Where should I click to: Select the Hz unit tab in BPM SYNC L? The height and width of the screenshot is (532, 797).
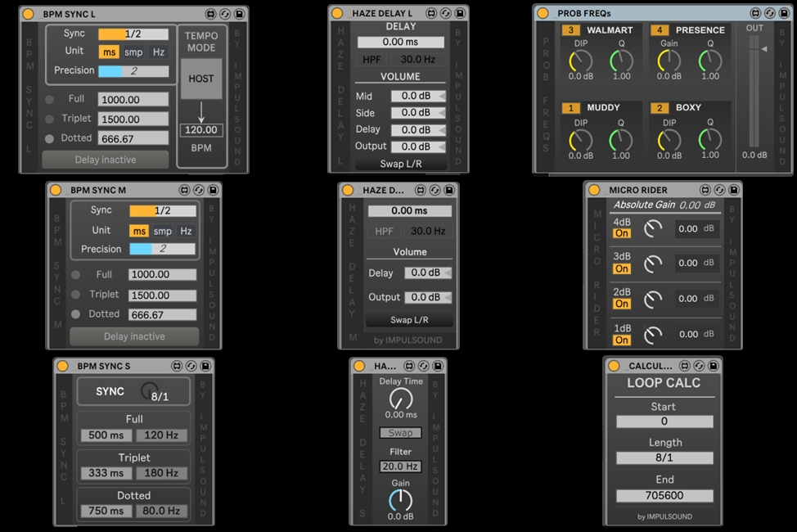(x=159, y=52)
